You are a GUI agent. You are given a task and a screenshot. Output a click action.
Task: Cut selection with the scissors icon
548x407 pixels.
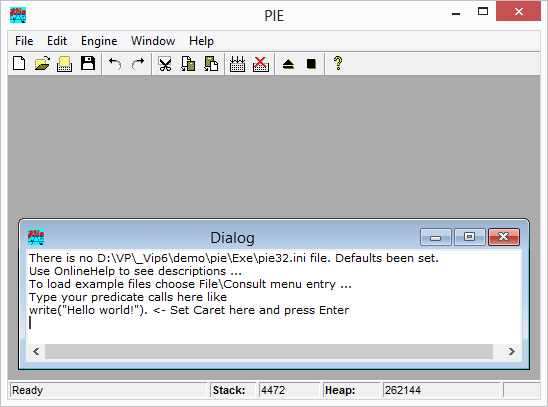[165, 64]
